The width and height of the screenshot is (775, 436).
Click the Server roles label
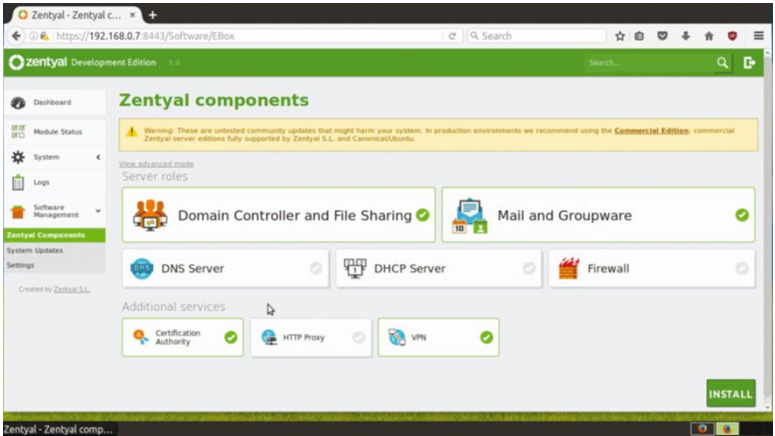155,176
